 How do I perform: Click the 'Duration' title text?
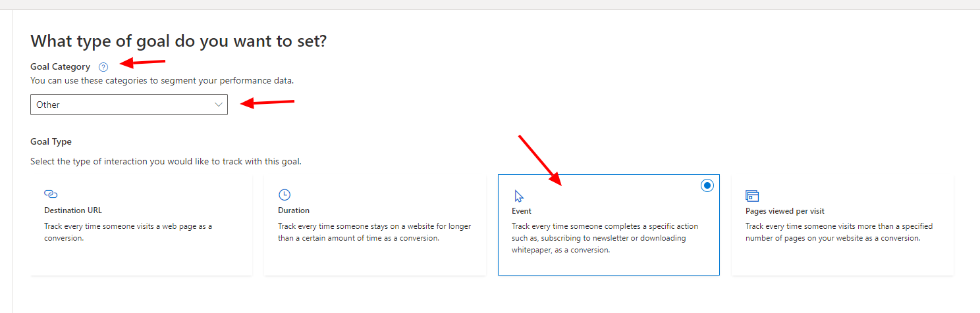(x=294, y=210)
